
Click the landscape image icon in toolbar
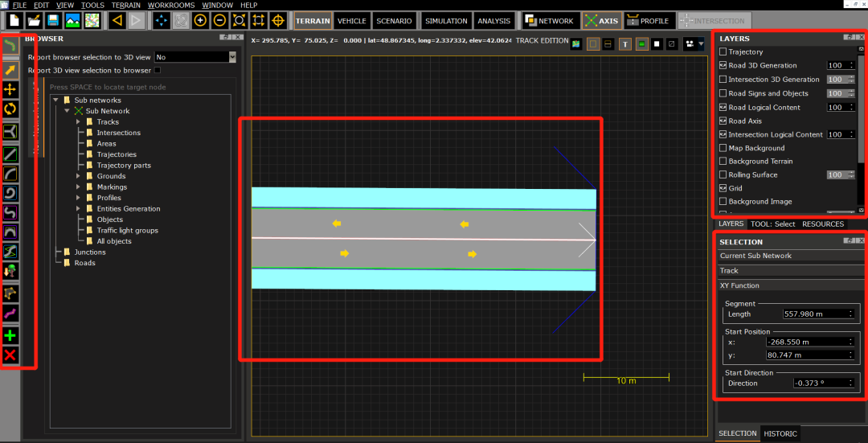pos(72,21)
